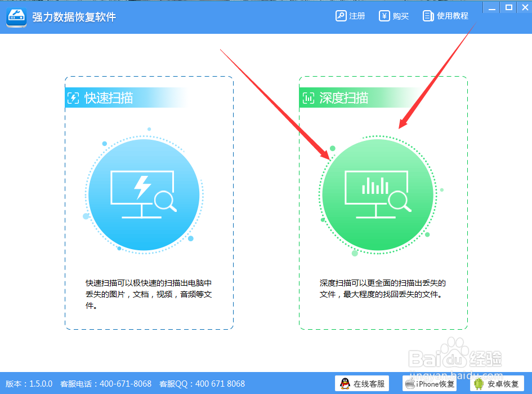
Task: Select the 深度扫描 header label
Action: 344,98
